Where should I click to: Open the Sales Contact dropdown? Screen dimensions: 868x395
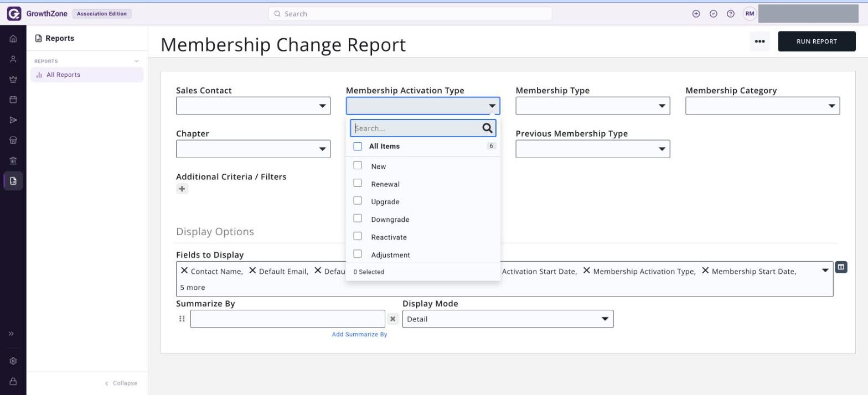pyautogui.click(x=253, y=106)
